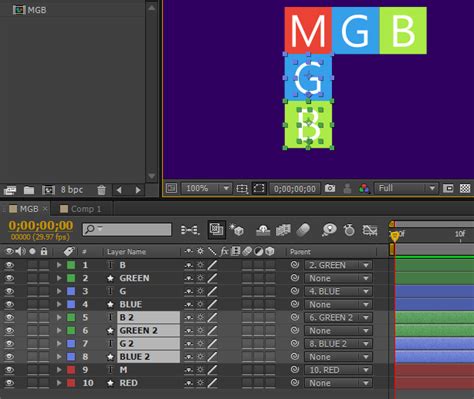Open Brainstorm icon in timeline

(x=329, y=230)
